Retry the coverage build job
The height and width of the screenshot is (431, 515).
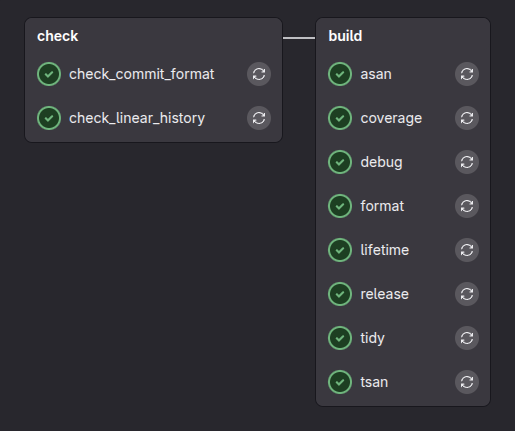pos(467,118)
